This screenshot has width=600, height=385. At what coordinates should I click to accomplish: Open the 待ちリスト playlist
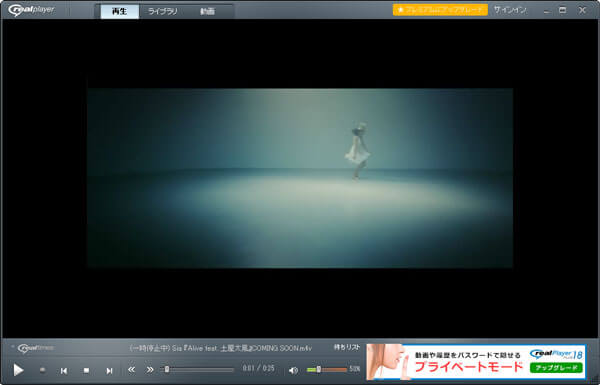pos(347,347)
